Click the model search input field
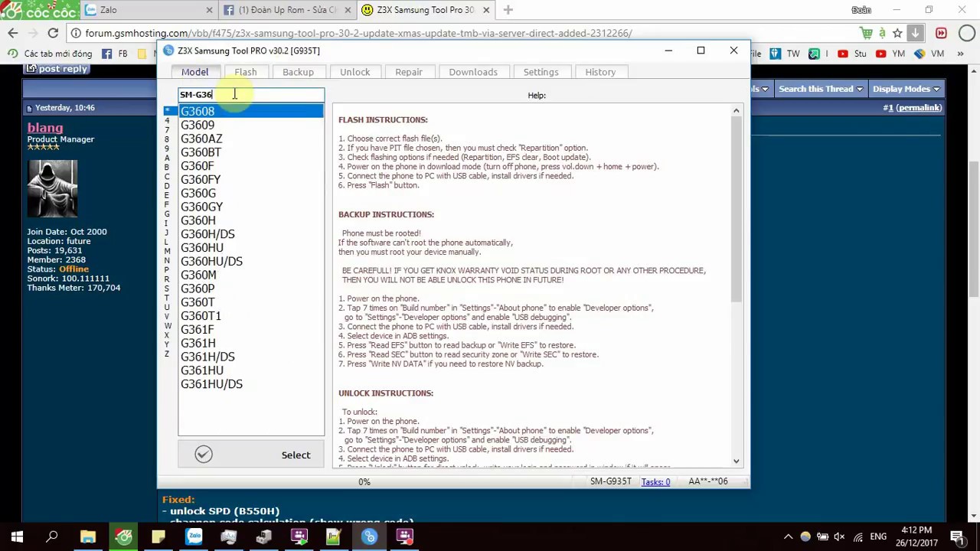 coord(251,94)
